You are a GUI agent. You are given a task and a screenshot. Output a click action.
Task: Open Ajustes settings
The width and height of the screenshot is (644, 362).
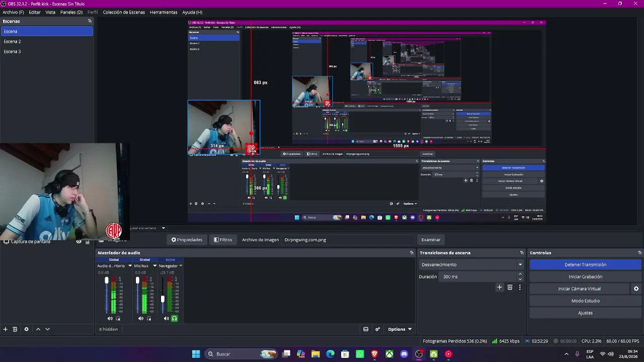point(586,313)
